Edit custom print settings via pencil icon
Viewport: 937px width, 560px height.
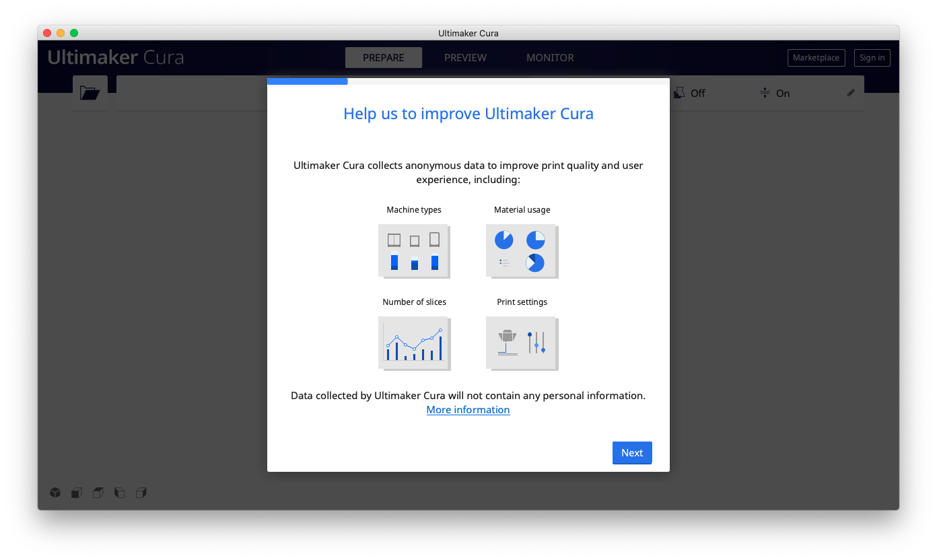850,93
